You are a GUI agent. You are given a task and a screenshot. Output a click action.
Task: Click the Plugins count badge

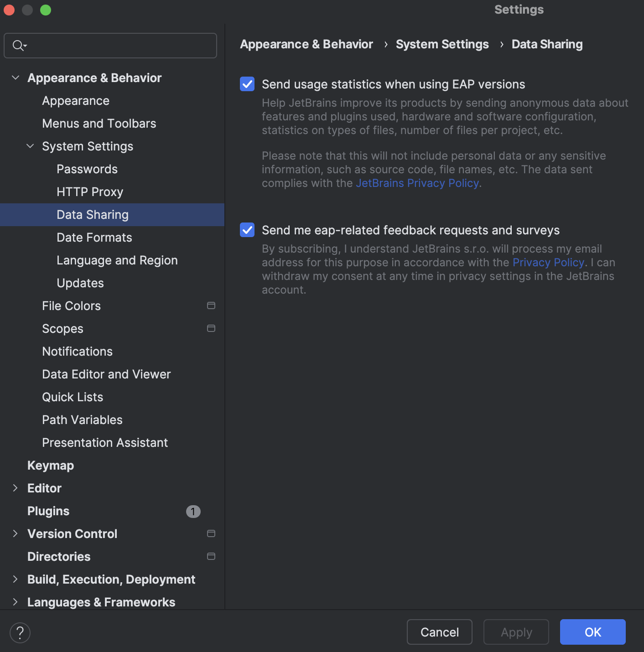[193, 511]
